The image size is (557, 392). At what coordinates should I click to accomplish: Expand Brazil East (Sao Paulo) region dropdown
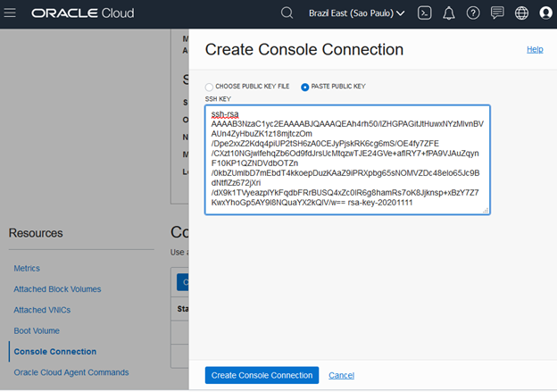coord(356,13)
